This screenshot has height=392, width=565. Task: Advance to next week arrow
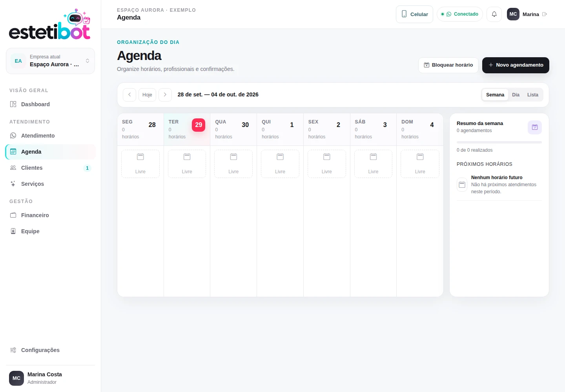tap(165, 95)
